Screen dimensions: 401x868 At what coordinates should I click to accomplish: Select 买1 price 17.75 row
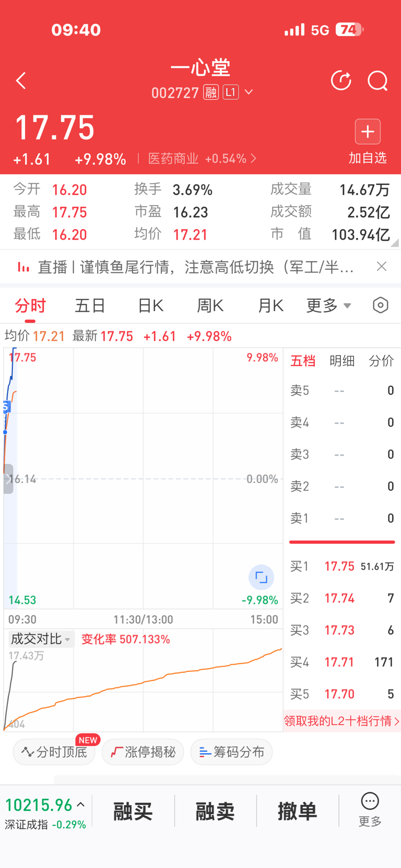tap(342, 566)
